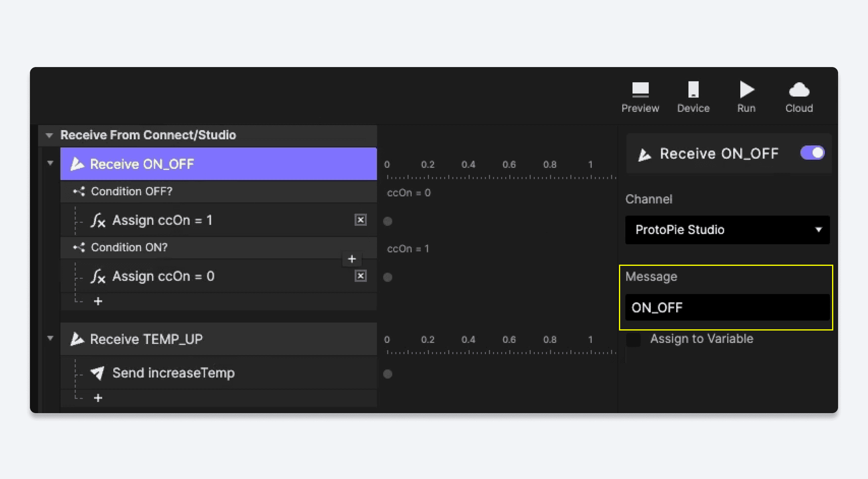This screenshot has width=868, height=479.
Task: Open the Channel dropdown showing ProtoPie Studio
Action: coord(727,230)
